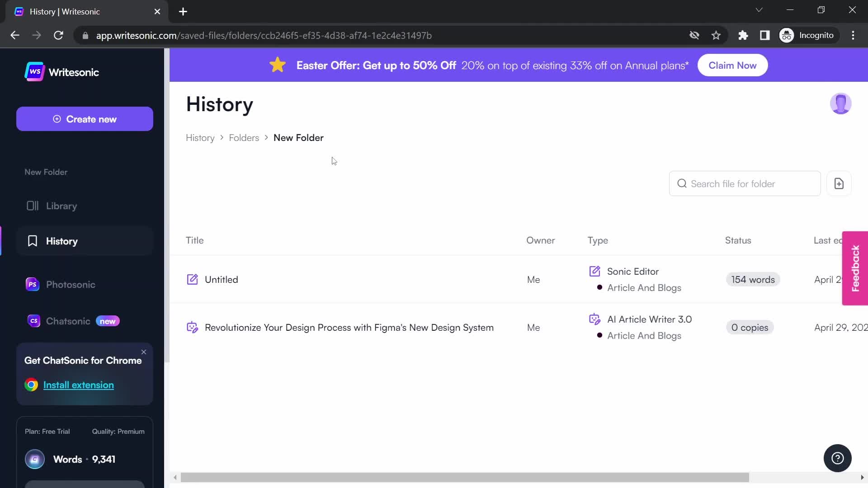The height and width of the screenshot is (488, 868).
Task: Click Create new button
Action: click(85, 119)
